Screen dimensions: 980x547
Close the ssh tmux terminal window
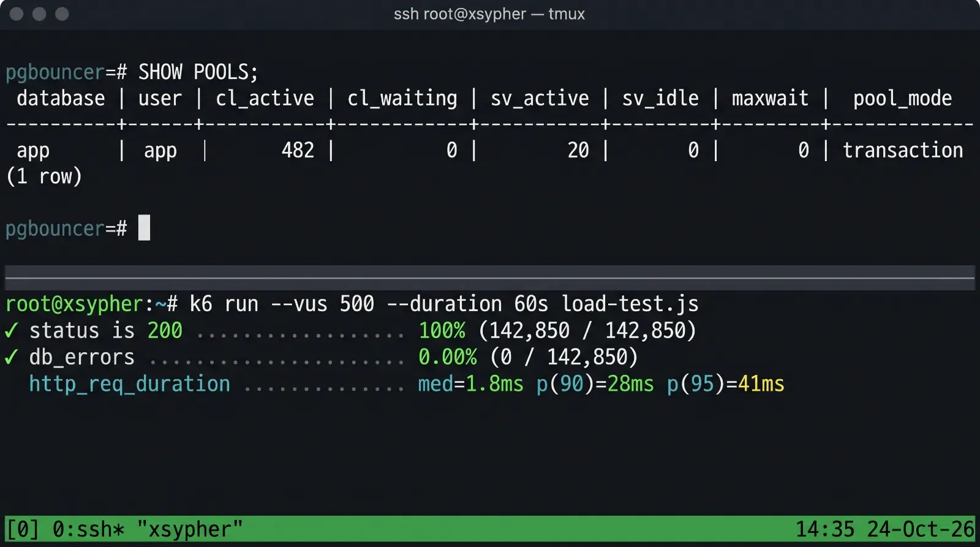pos(17,14)
